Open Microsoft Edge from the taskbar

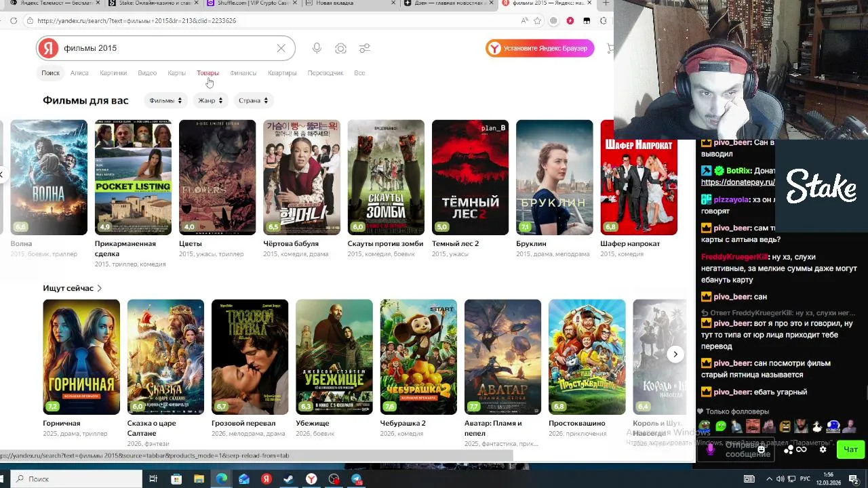[222, 479]
